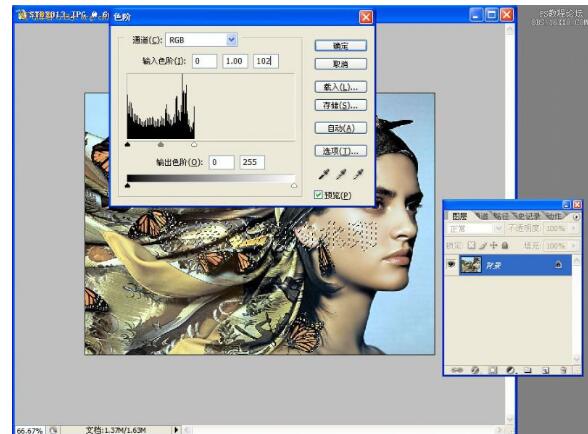This screenshot has width=588, height=434.
Task: Select the black point eyedropper
Action: [x=323, y=174]
